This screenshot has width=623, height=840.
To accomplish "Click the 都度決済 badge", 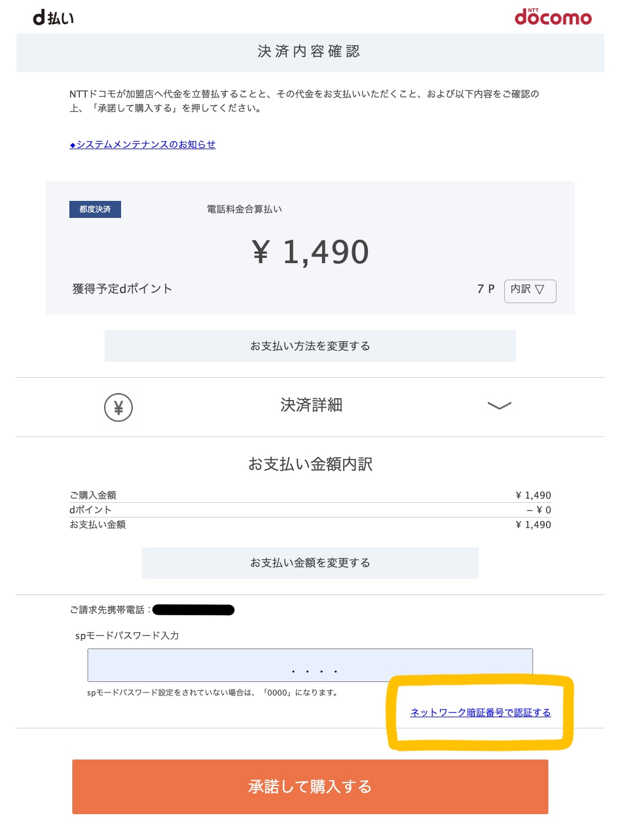I will 95,209.
